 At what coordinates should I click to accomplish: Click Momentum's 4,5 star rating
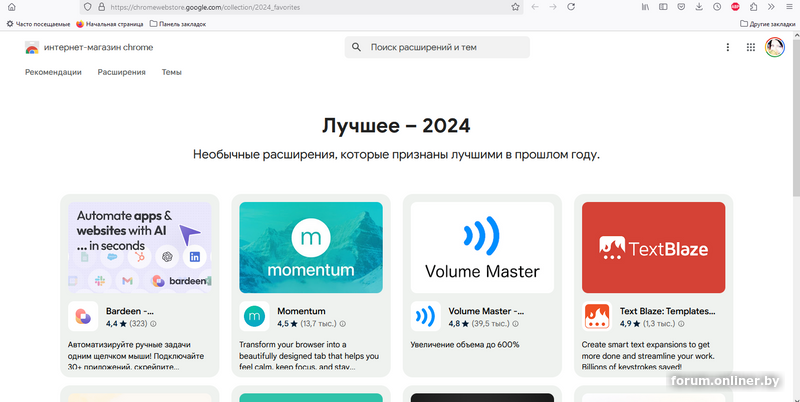287,324
